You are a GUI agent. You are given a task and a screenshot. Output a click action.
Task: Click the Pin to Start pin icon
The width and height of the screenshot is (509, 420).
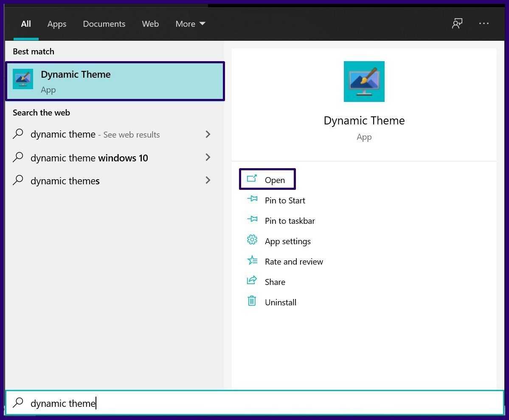252,199
